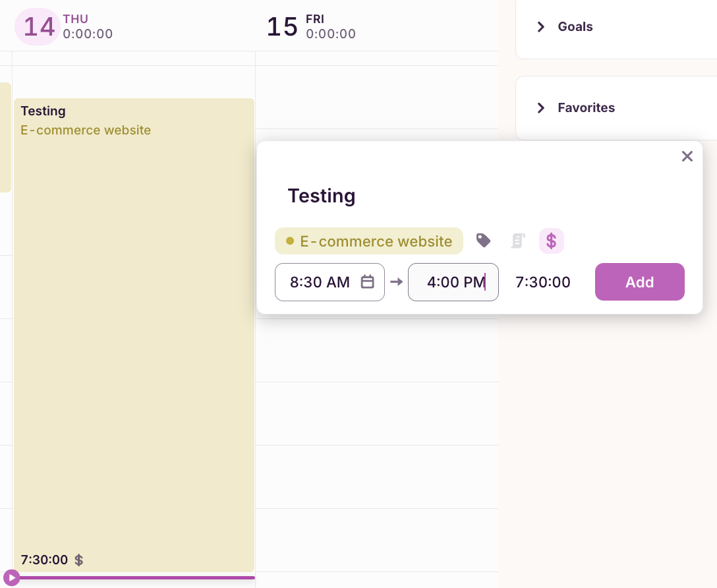Click the arrow between start and end times
This screenshot has width=717, height=588.
tap(396, 282)
